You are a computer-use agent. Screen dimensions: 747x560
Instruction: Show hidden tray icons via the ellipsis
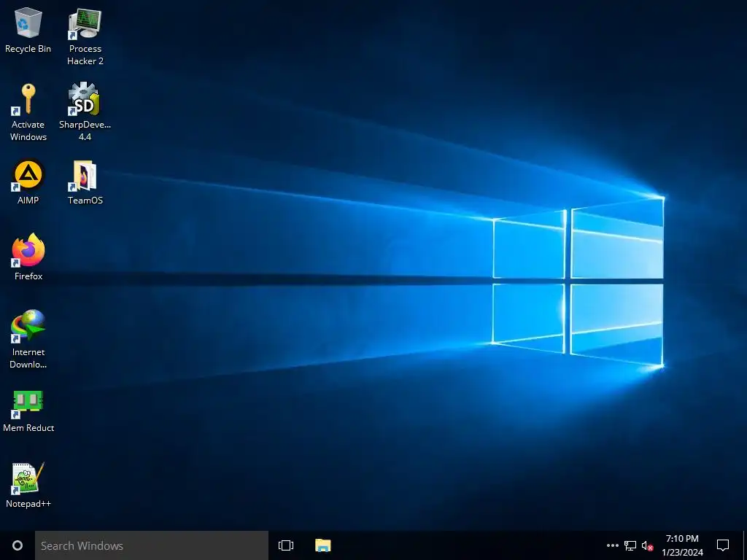point(613,545)
